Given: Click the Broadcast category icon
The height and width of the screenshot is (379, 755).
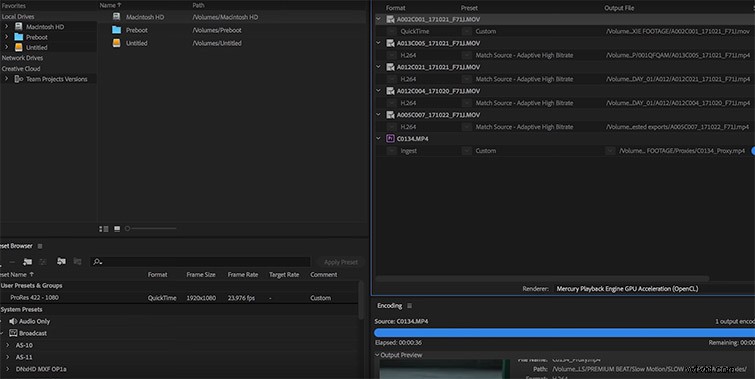Looking at the screenshot, I should [x=13, y=333].
